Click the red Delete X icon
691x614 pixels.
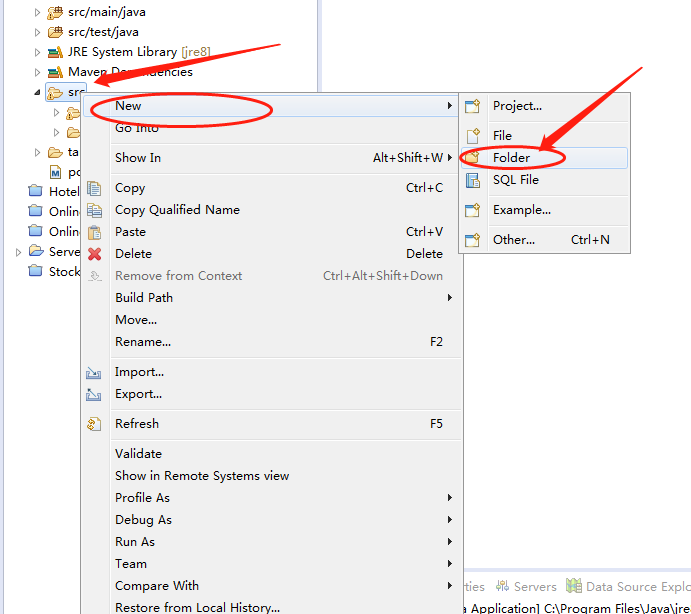coord(95,254)
